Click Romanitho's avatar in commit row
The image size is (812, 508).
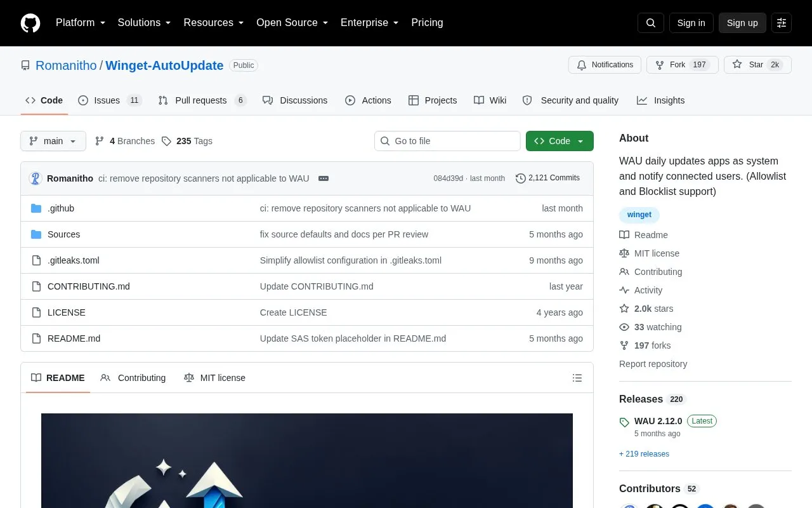tap(36, 178)
